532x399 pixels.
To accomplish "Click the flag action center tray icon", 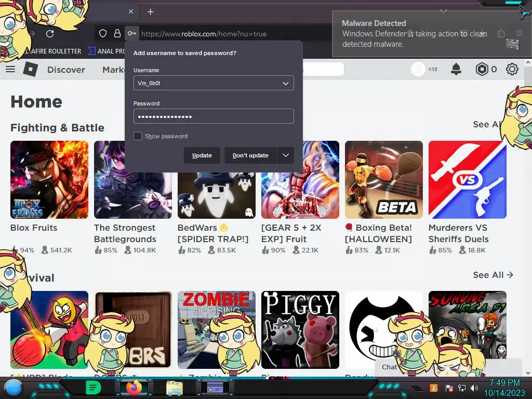I will (x=449, y=388).
